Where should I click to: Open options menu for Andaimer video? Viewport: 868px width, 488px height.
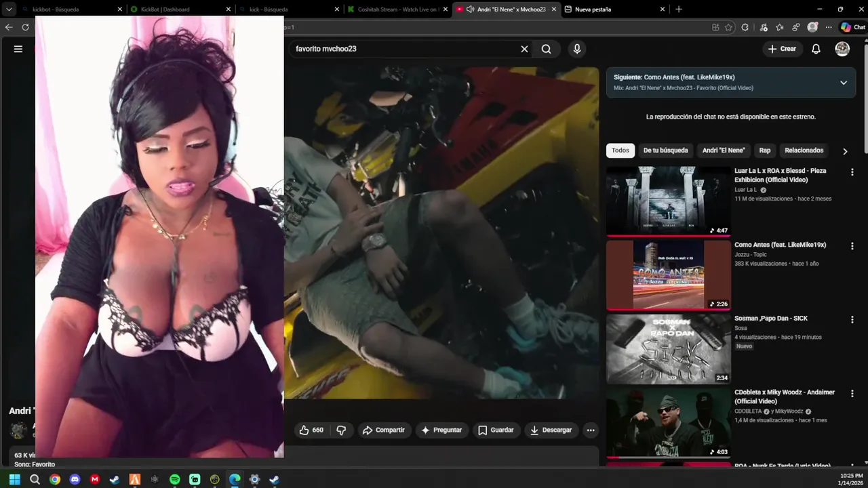852,394
